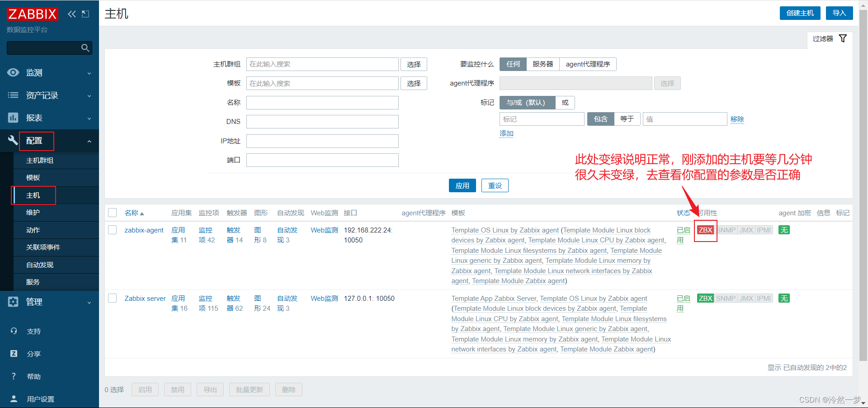Screen dimensions: 868x408
Task: Focus the IP地址 filter input
Action: click(x=322, y=141)
